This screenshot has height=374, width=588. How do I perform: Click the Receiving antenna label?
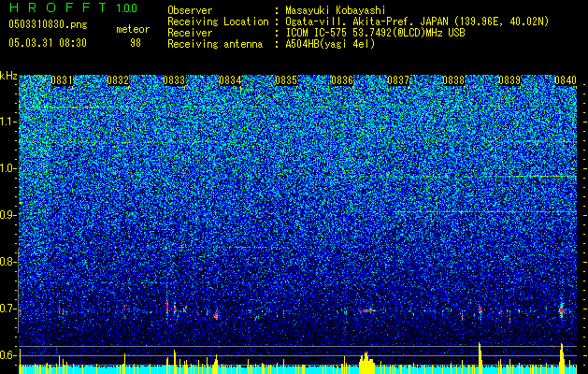coord(215,44)
